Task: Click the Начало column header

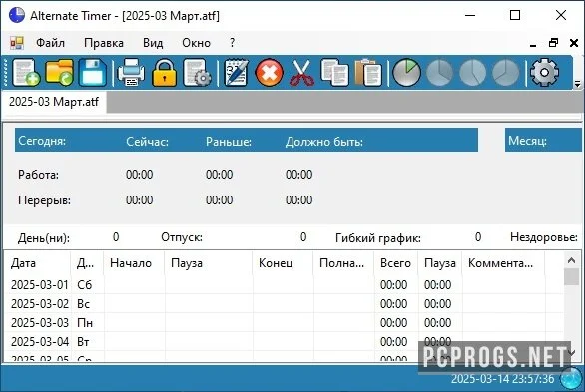Action: coord(134,263)
